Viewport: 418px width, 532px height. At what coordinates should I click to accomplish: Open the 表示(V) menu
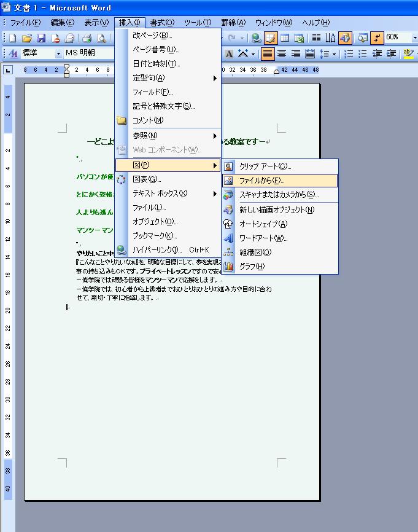click(96, 23)
